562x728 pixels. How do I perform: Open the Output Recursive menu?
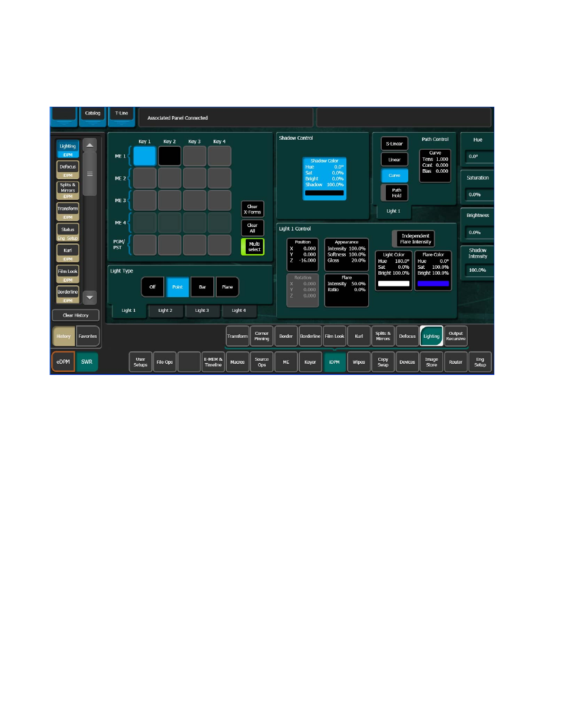455,336
